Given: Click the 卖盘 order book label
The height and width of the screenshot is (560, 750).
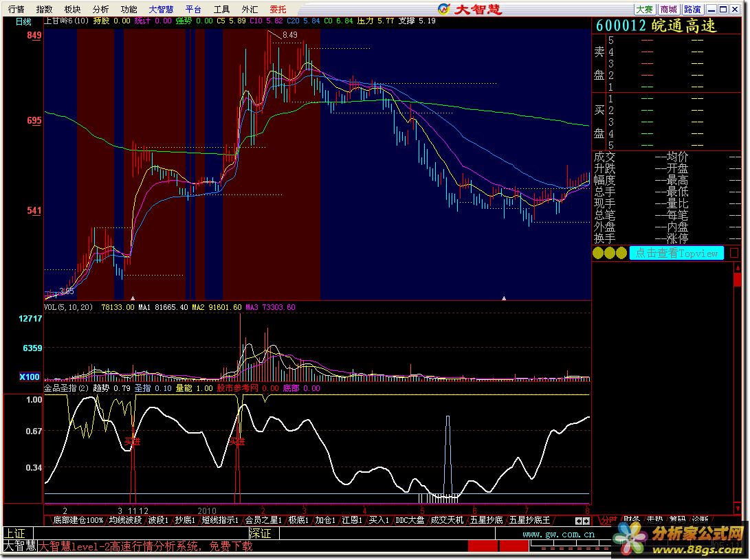Looking at the screenshot, I should click(599, 63).
